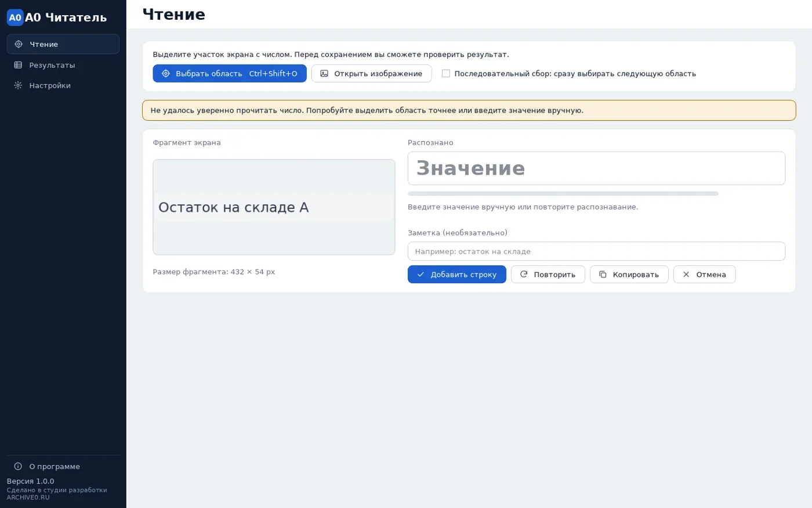Screen dimensions: 812x508
Task: Go to Результаты in the sidebar
Action: tap(63, 65)
